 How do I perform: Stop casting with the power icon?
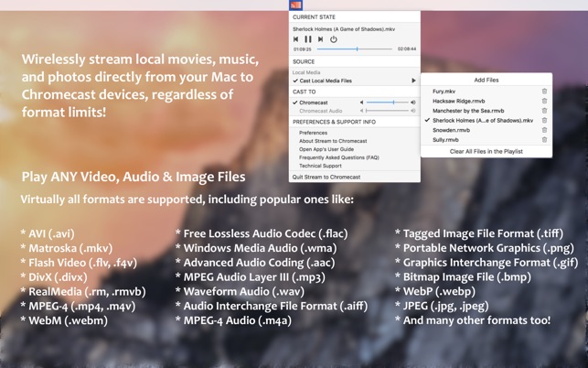334,39
